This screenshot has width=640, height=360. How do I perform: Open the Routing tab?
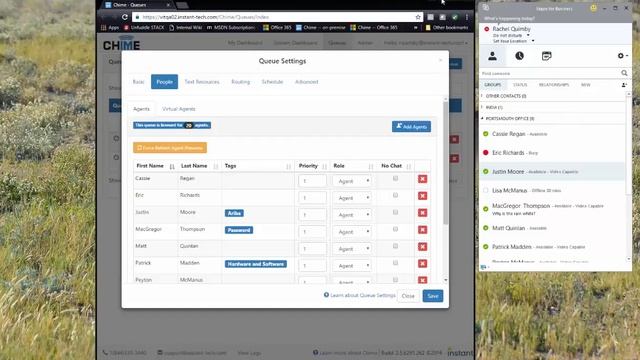click(240, 82)
